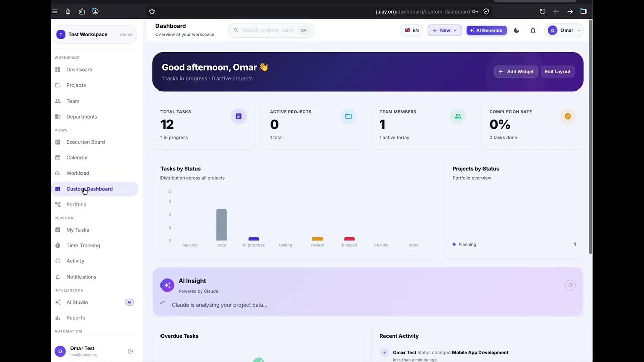Click the browser sidebar panel icon

coord(583,11)
